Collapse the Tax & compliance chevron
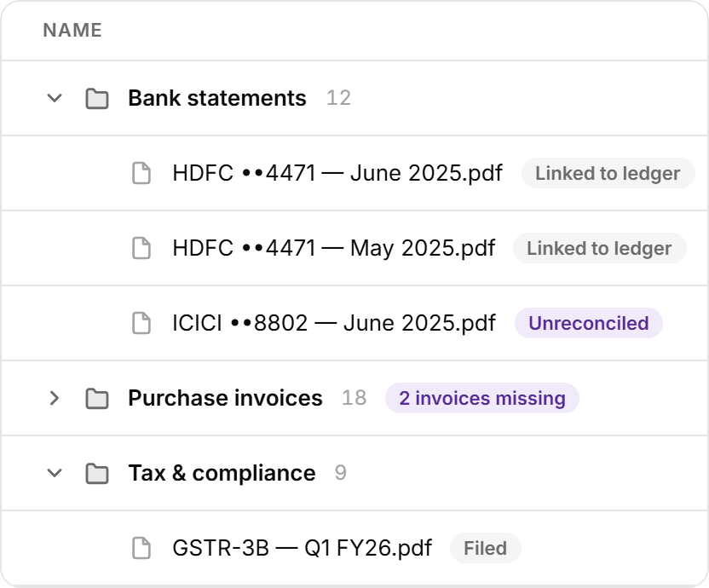709x588 pixels. click(x=55, y=473)
